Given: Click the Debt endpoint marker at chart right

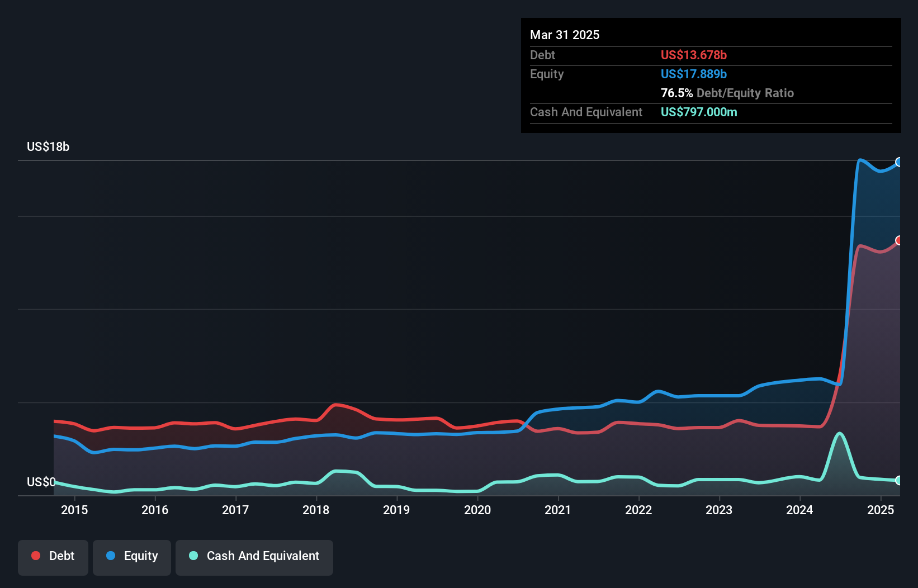Looking at the screenshot, I should click(x=900, y=241).
